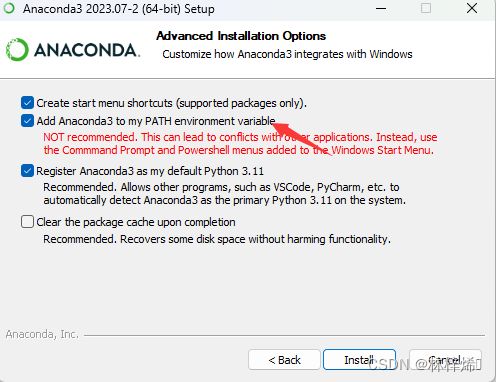Click the Install button
The height and width of the screenshot is (382, 496).
(x=359, y=360)
